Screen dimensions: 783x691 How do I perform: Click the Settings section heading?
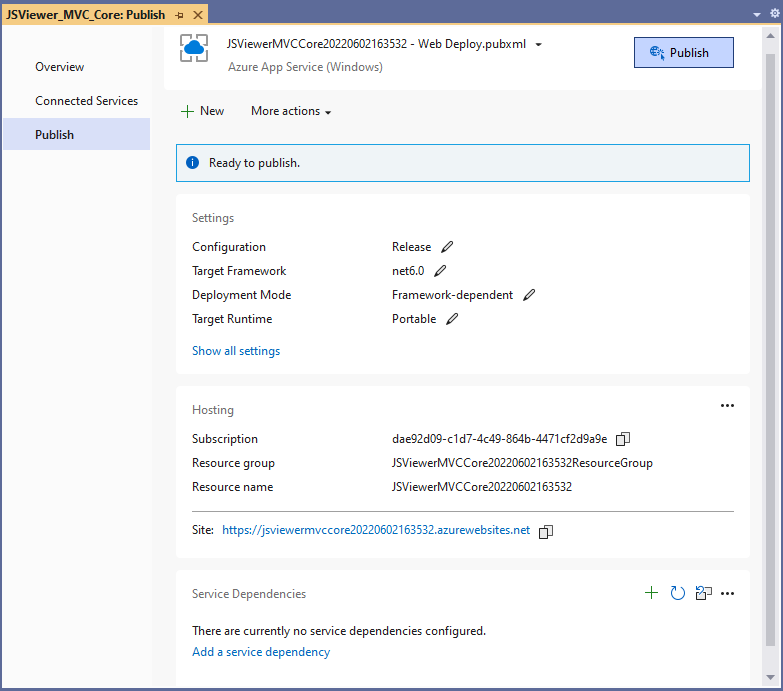213,218
